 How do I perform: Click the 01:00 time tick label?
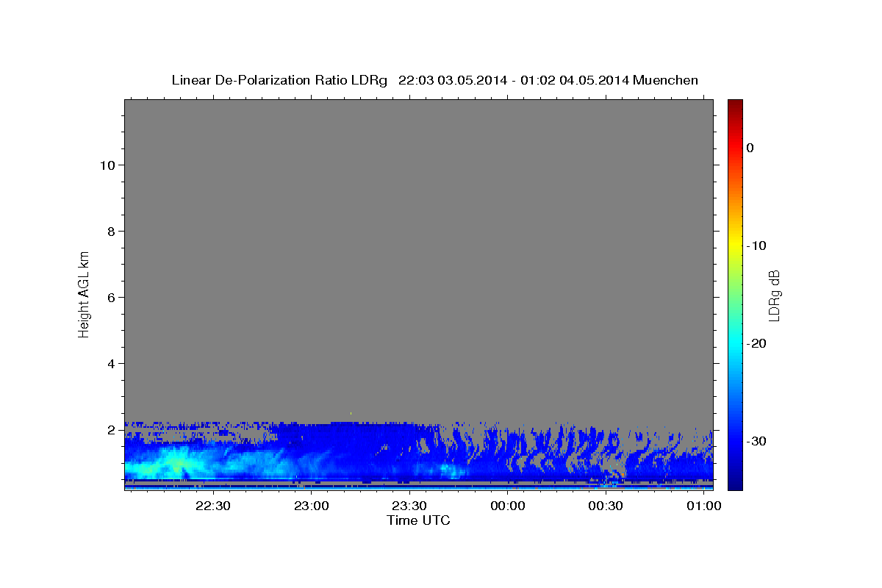tap(703, 506)
